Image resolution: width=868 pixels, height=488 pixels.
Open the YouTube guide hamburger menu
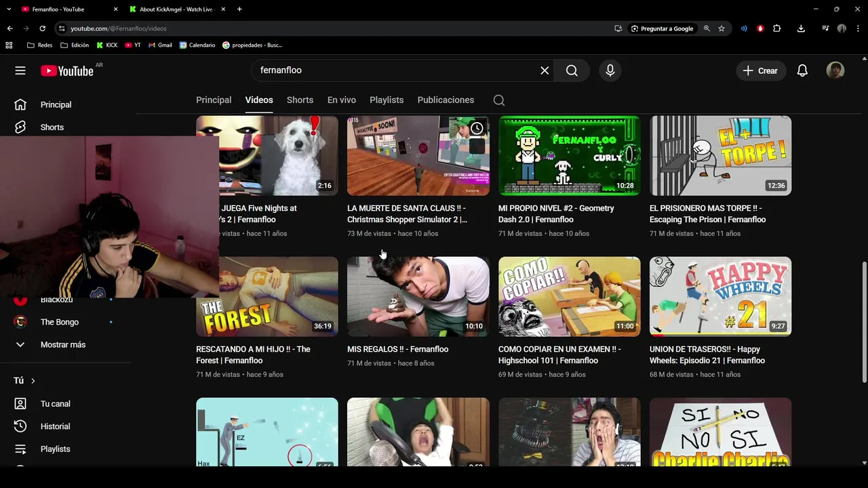[x=20, y=70]
